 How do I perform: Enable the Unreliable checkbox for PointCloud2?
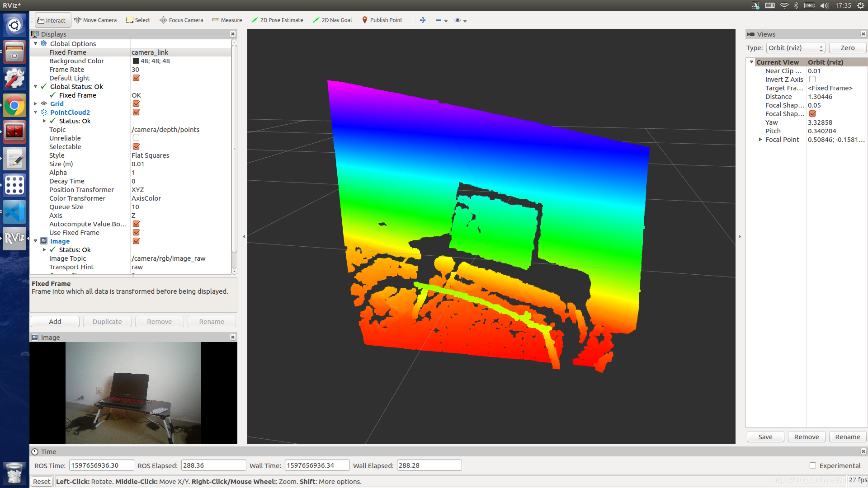135,138
